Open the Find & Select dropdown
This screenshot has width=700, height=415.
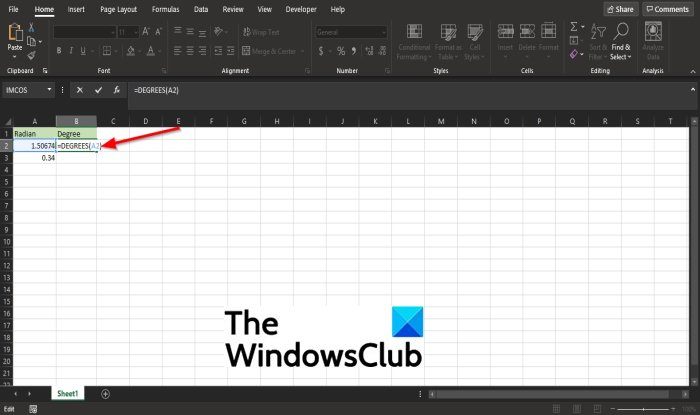coord(621,41)
